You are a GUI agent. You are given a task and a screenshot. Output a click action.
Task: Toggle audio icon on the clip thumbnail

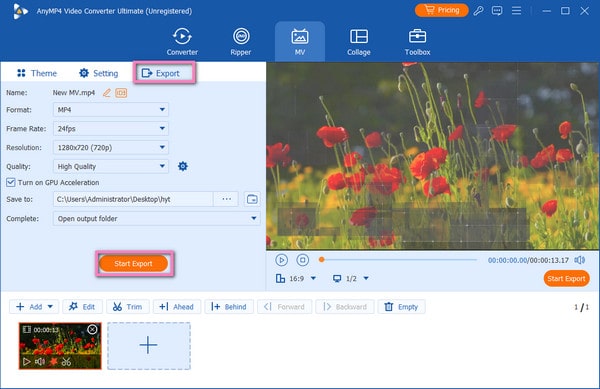tap(40, 361)
